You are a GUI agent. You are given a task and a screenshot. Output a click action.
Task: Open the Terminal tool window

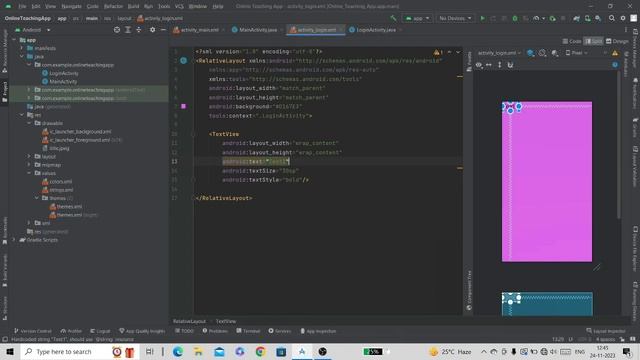248,331
